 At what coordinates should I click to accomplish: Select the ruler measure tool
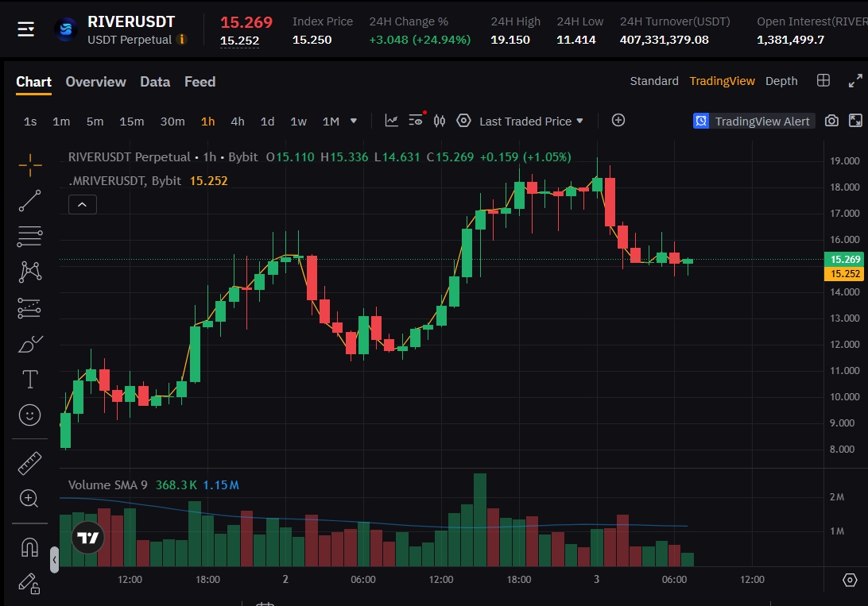pos(30,463)
